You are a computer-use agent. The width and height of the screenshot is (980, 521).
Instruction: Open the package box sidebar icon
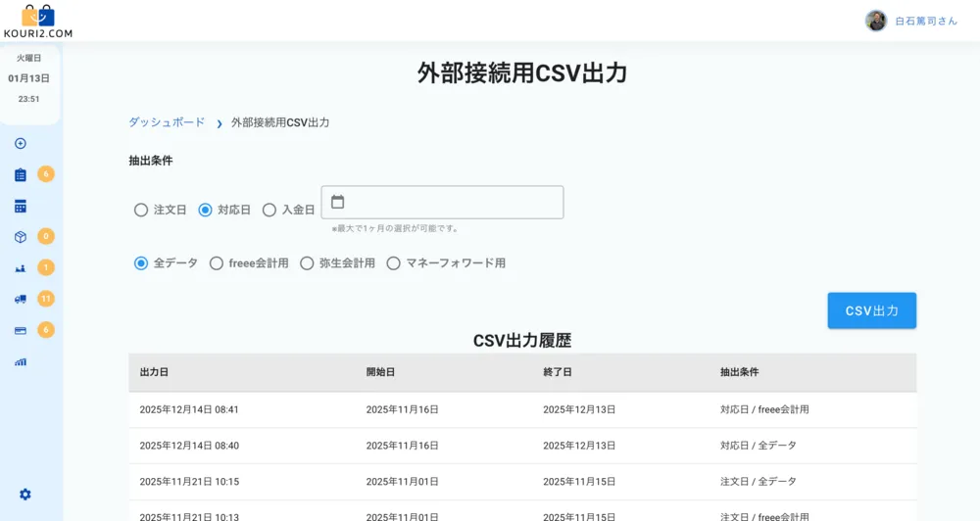(21, 237)
